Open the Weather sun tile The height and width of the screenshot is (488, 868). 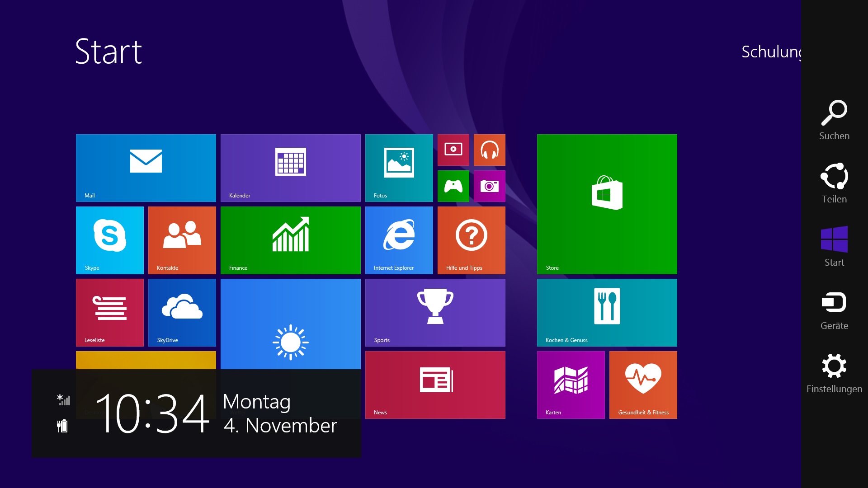pos(291,324)
